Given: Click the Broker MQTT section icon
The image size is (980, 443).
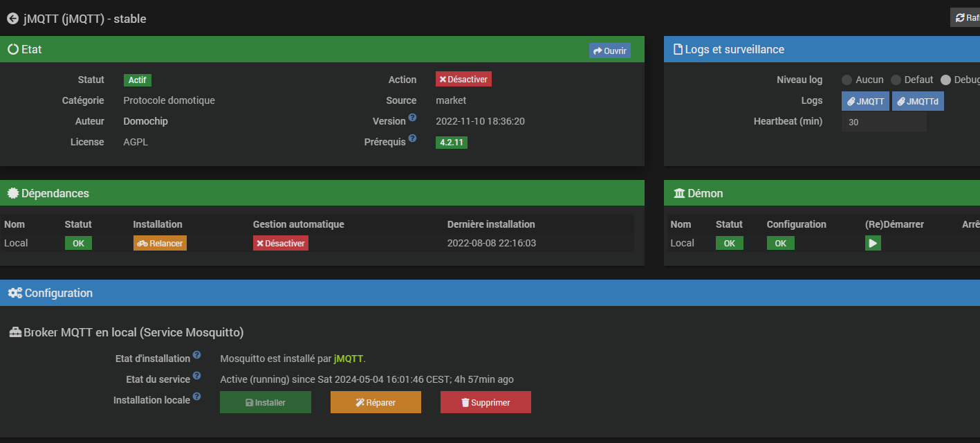Looking at the screenshot, I should click(15, 332).
